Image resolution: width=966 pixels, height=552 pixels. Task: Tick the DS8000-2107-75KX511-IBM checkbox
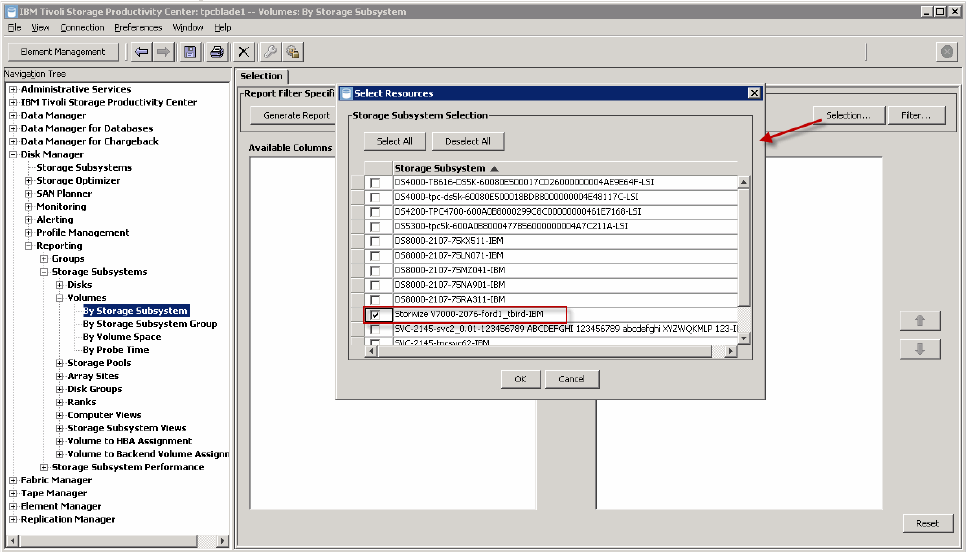click(375, 241)
